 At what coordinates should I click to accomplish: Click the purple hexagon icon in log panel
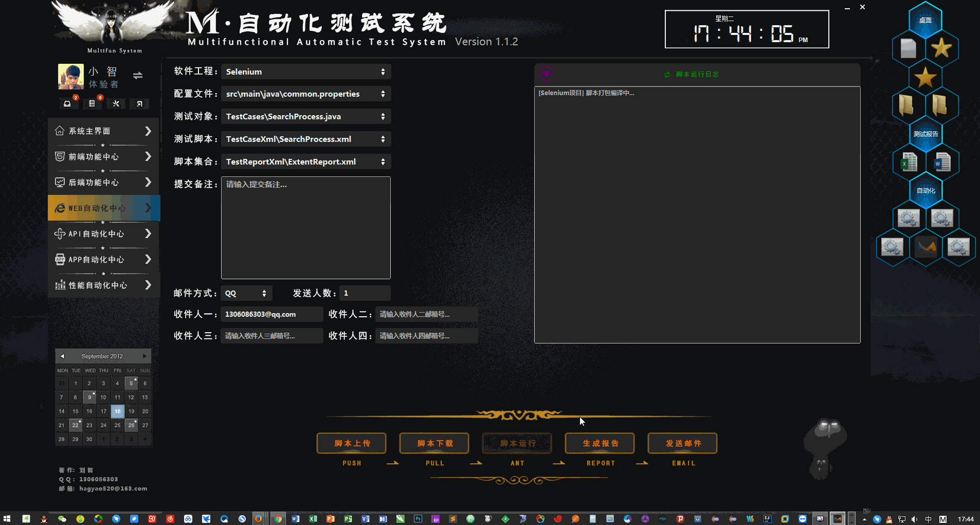546,74
